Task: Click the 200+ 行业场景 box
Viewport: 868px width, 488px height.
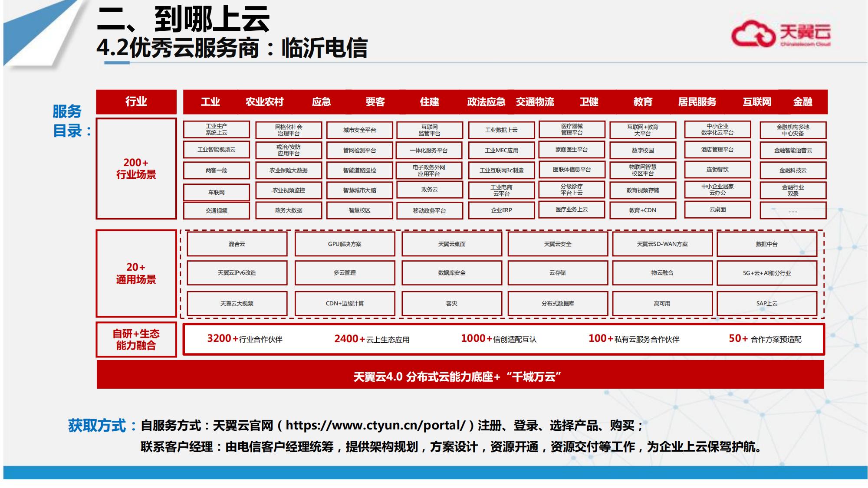Action: point(136,169)
